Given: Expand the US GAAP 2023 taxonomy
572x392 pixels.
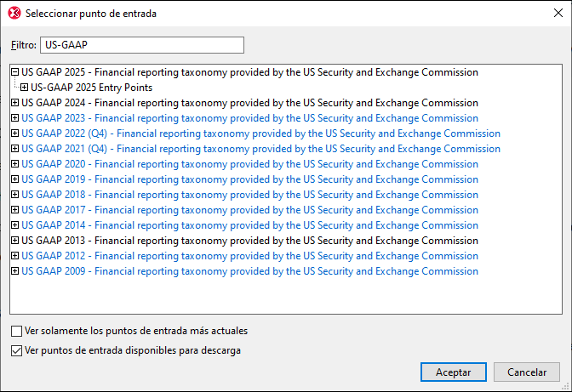Looking at the screenshot, I should [x=15, y=118].
